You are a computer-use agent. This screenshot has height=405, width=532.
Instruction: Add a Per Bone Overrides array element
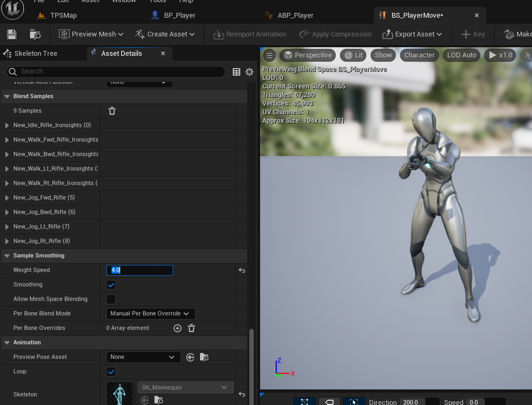tap(178, 328)
